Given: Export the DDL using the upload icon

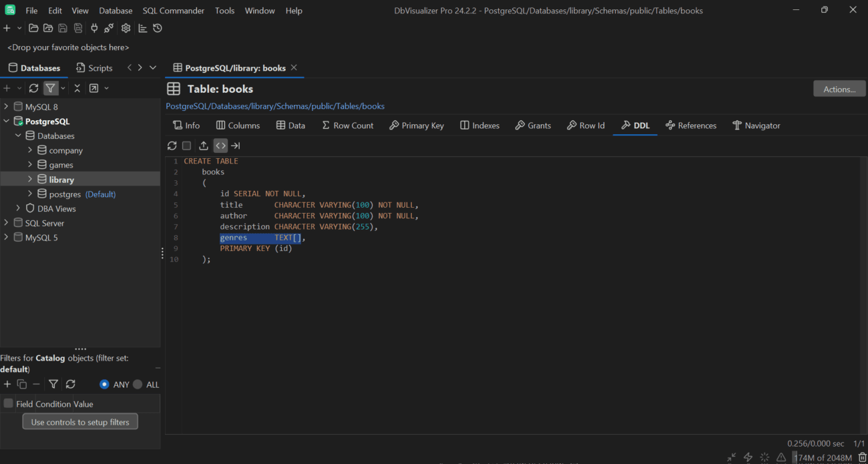Looking at the screenshot, I should pos(204,146).
